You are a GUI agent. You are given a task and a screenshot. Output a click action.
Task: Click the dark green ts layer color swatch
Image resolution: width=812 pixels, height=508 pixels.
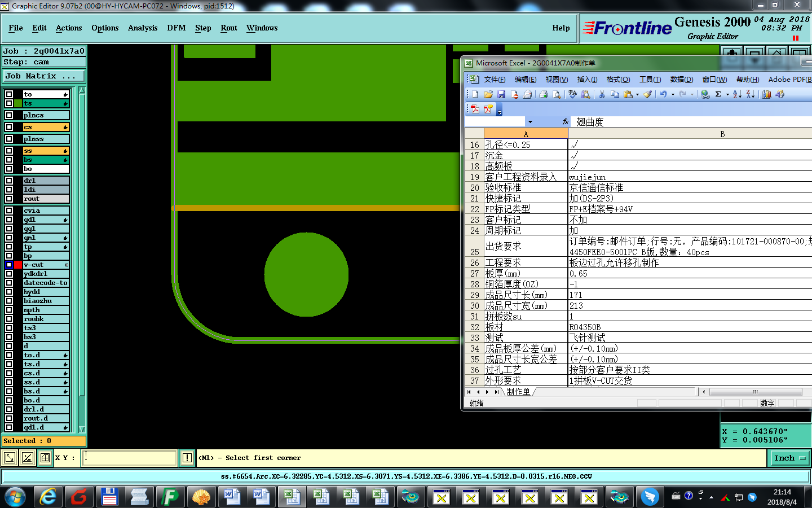coord(18,103)
